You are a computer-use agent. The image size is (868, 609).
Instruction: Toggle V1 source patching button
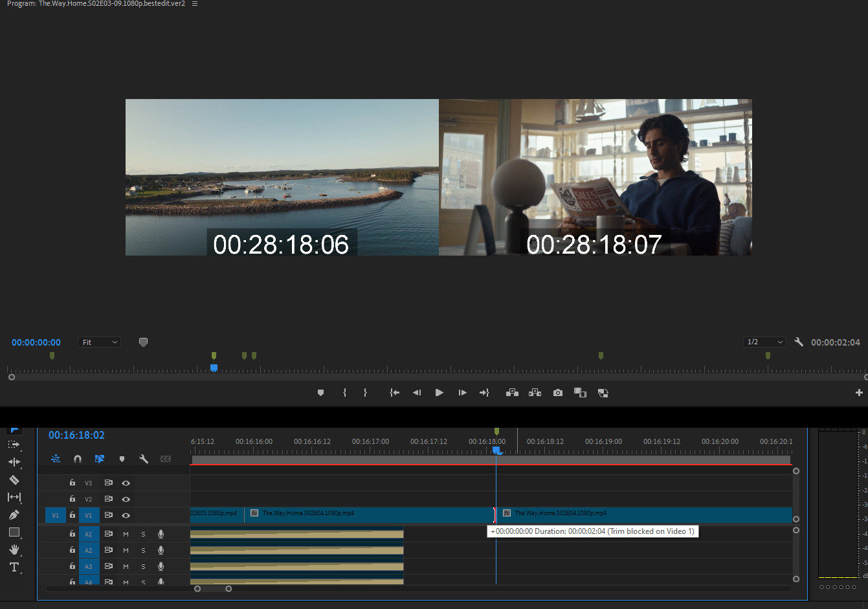point(55,515)
